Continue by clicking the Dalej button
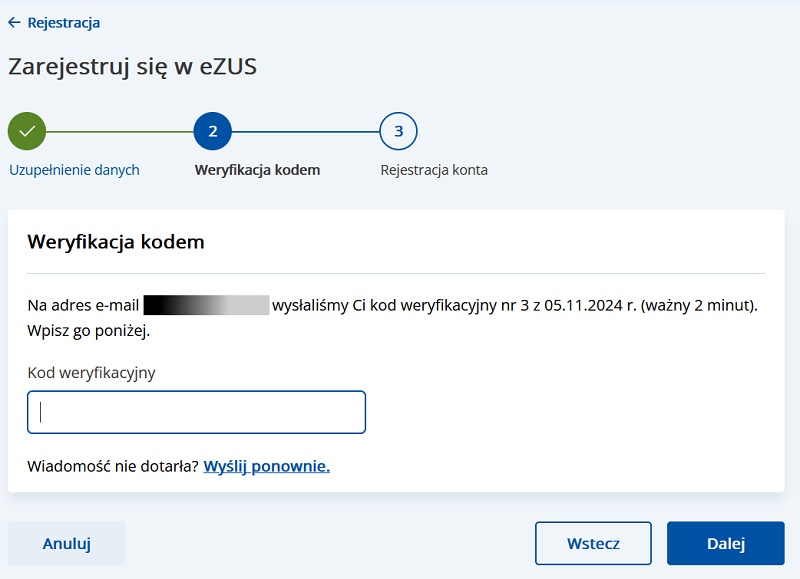 point(726,543)
